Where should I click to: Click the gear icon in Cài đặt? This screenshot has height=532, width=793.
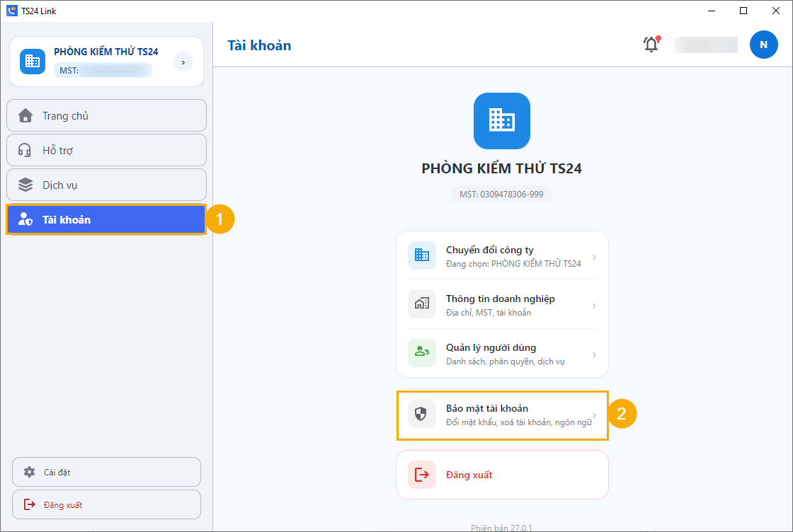tap(29, 472)
